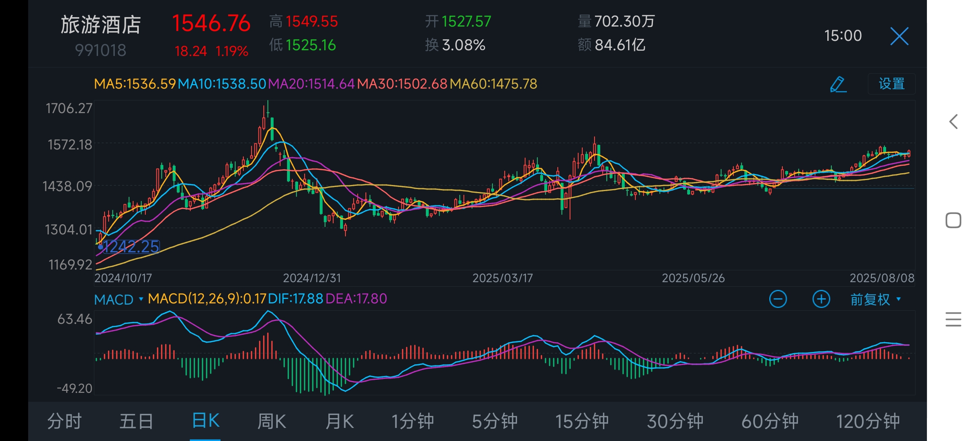Tap the volume 702.30万 value

point(625,22)
